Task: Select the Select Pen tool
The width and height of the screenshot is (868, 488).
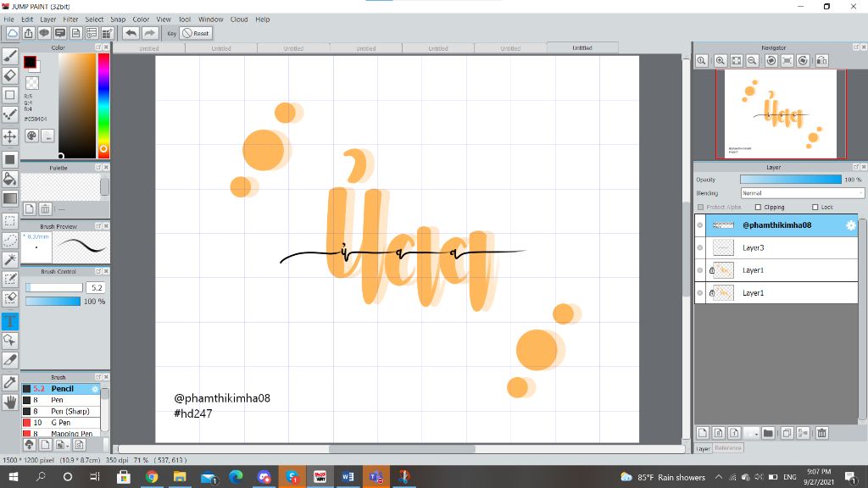Action: 10,279
